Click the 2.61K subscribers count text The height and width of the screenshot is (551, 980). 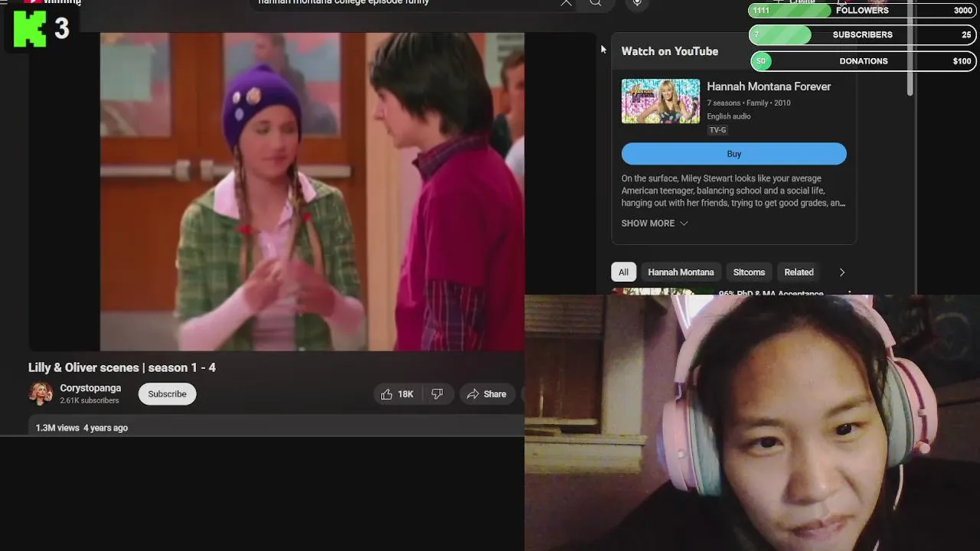tap(90, 400)
